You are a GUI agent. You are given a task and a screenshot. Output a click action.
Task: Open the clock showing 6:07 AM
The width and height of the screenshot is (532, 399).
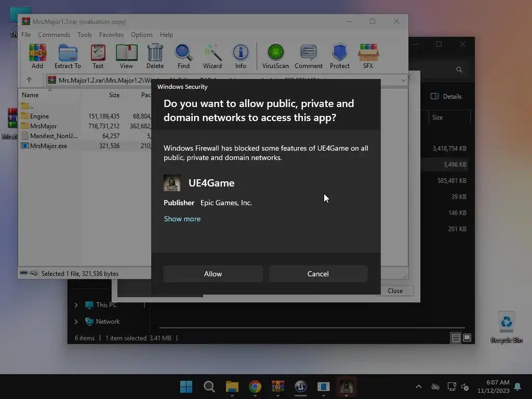[494, 387]
